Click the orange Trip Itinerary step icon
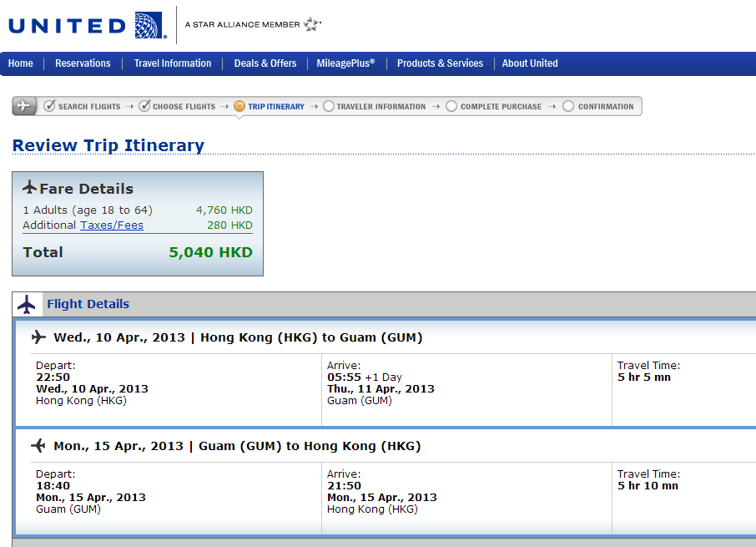Image resolution: width=756 pixels, height=547 pixels. click(239, 106)
